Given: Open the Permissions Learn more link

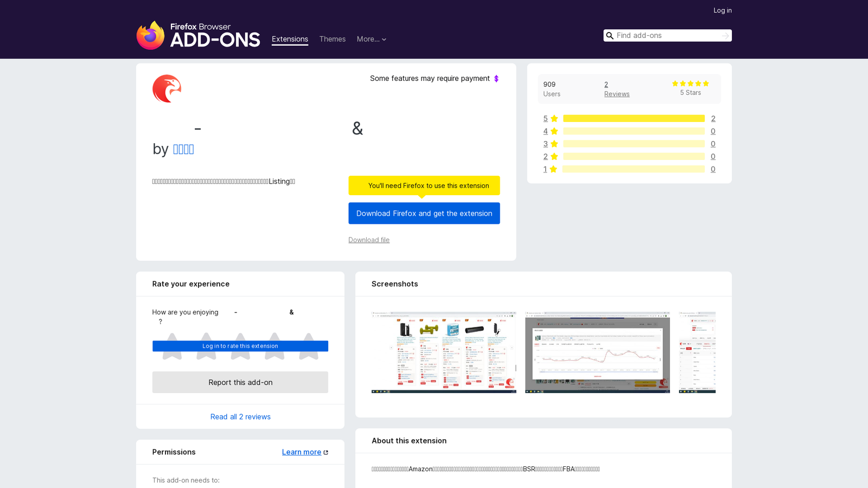Looking at the screenshot, I should 302,452.
